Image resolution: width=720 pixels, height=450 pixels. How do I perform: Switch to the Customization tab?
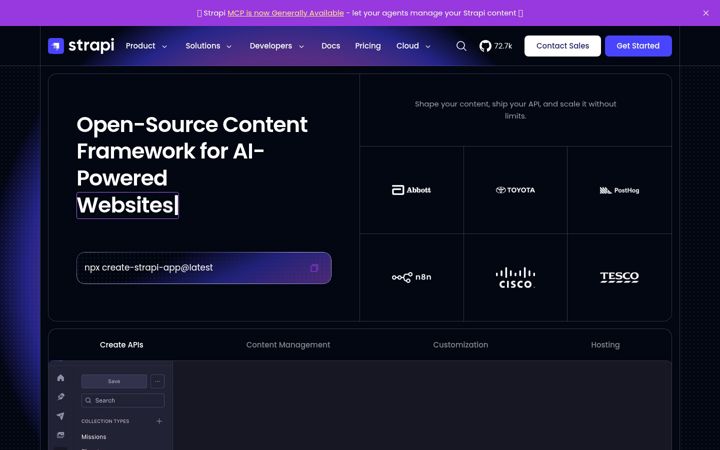tap(461, 345)
